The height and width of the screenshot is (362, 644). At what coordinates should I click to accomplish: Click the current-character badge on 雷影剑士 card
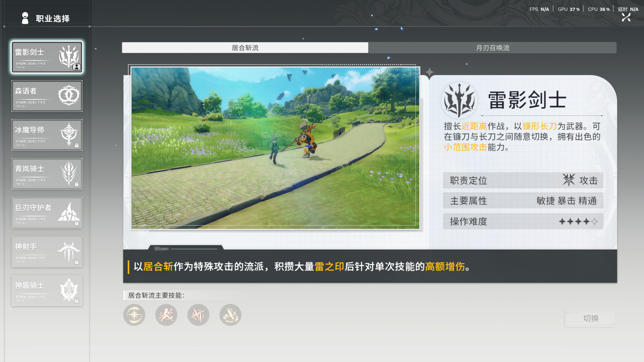pyautogui.click(x=76, y=67)
